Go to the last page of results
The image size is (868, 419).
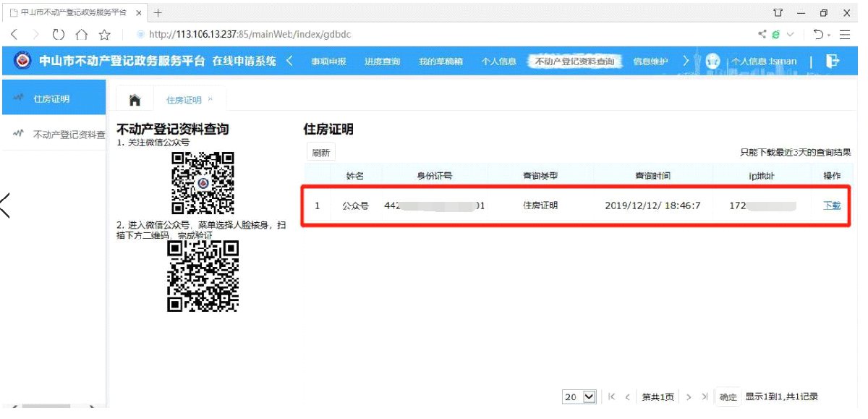point(705,397)
